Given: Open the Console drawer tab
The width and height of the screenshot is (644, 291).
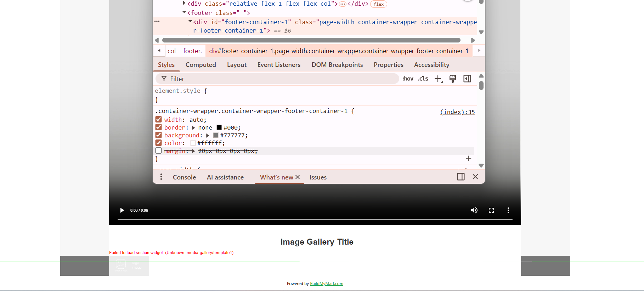Looking at the screenshot, I should point(184,177).
